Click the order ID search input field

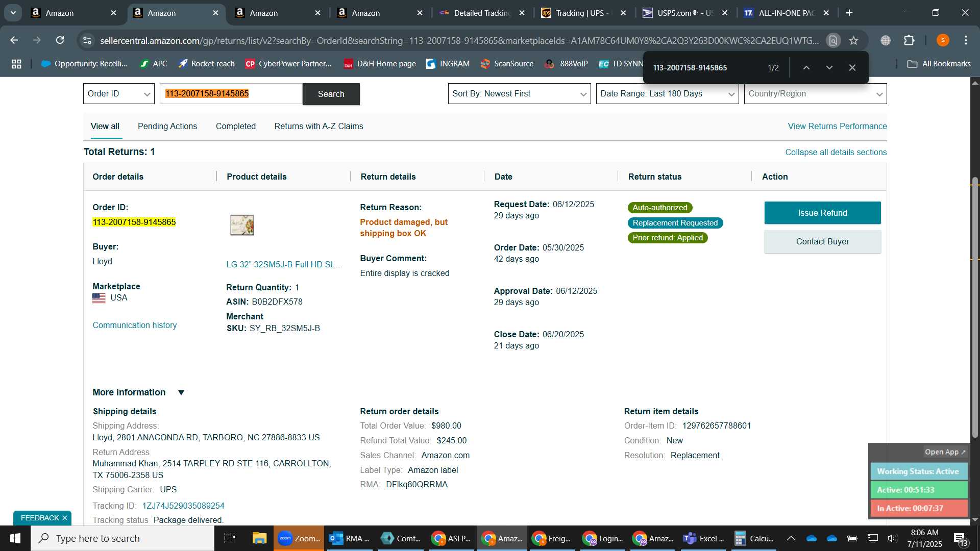point(231,94)
